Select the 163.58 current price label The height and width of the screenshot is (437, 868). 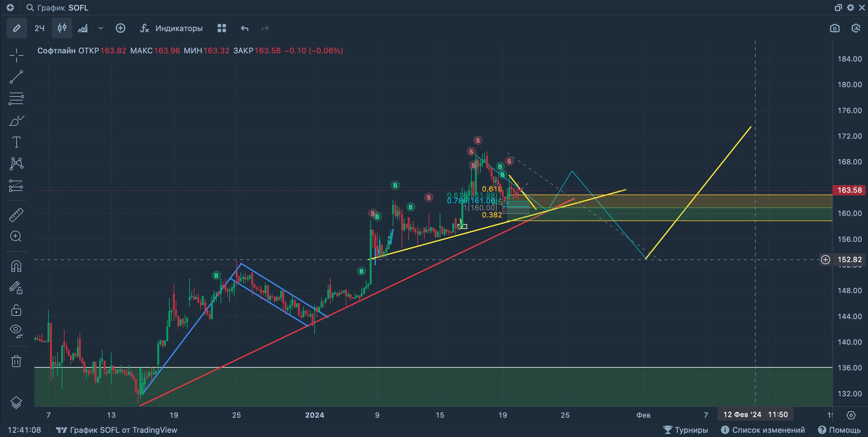850,190
